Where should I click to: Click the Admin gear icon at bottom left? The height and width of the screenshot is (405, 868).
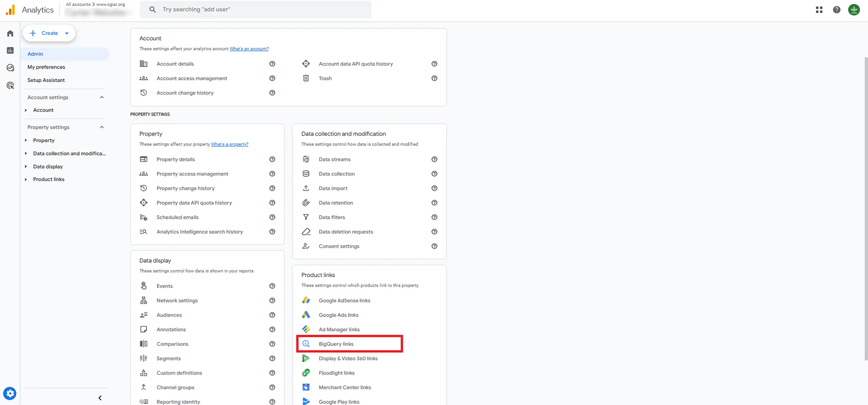10,393
